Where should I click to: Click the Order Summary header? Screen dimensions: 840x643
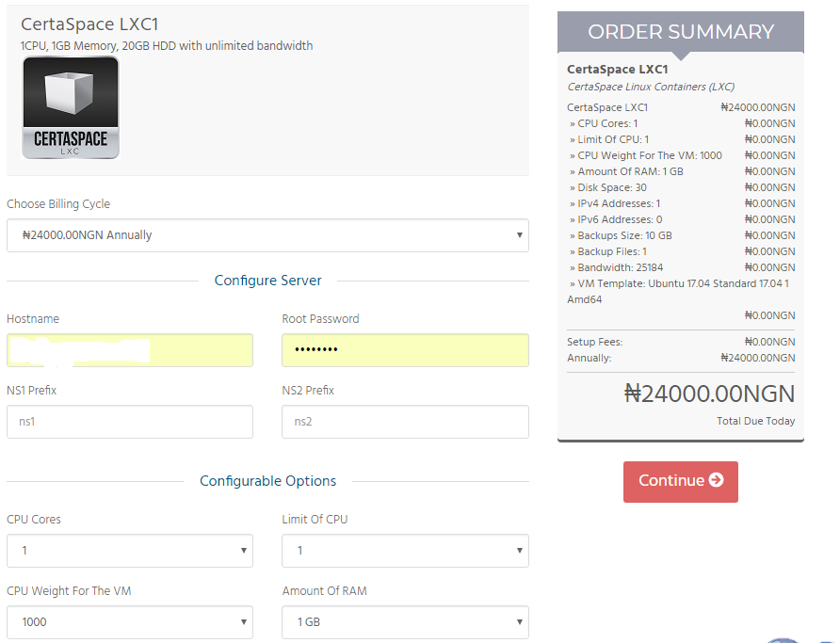pos(680,32)
